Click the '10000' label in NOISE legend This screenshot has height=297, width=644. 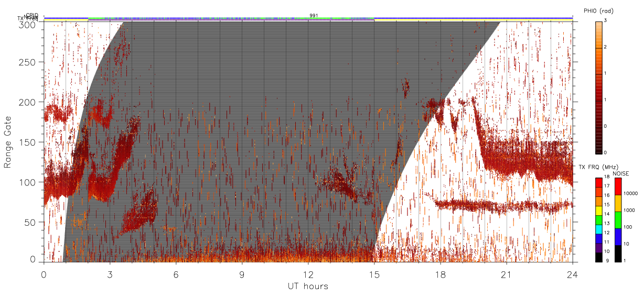(630, 193)
